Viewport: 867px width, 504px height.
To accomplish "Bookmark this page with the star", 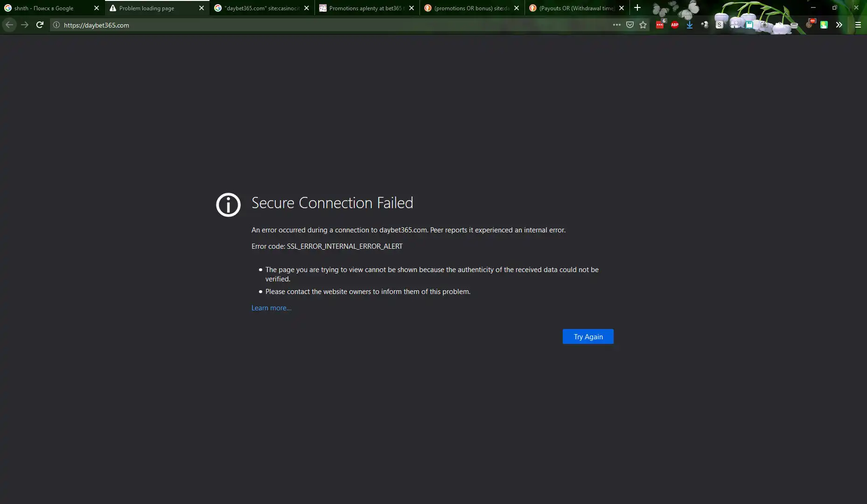I will point(643,25).
